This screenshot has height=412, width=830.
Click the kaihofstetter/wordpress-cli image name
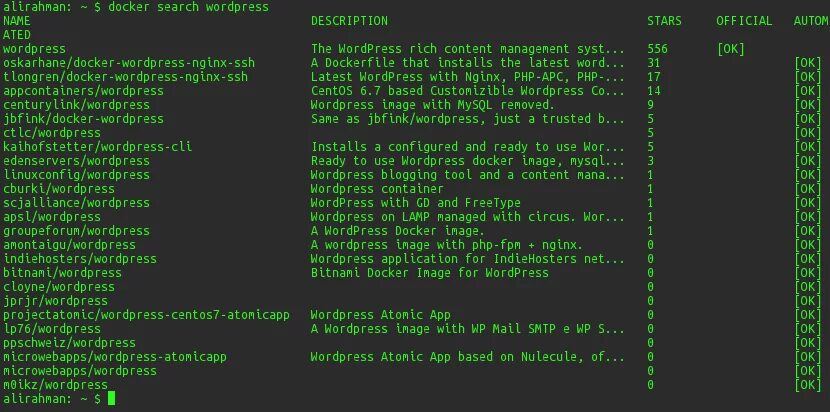(x=97, y=147)
